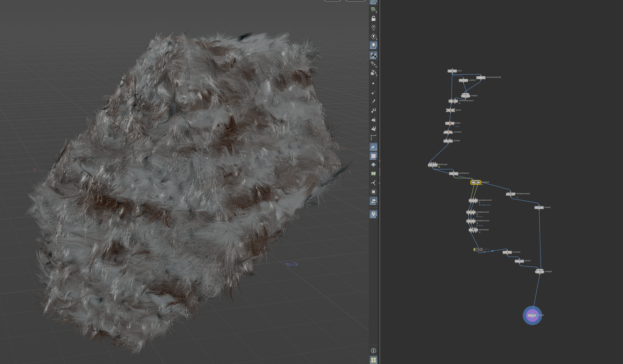This screenshot has height=364, width=623.
Task: Select the diamond headlight lighting icon
Action: tap(374, 36)
